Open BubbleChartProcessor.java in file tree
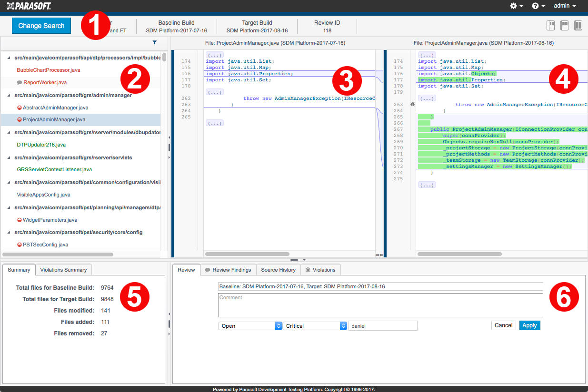This screenshot has width=588, height=392. coord(49,70)
